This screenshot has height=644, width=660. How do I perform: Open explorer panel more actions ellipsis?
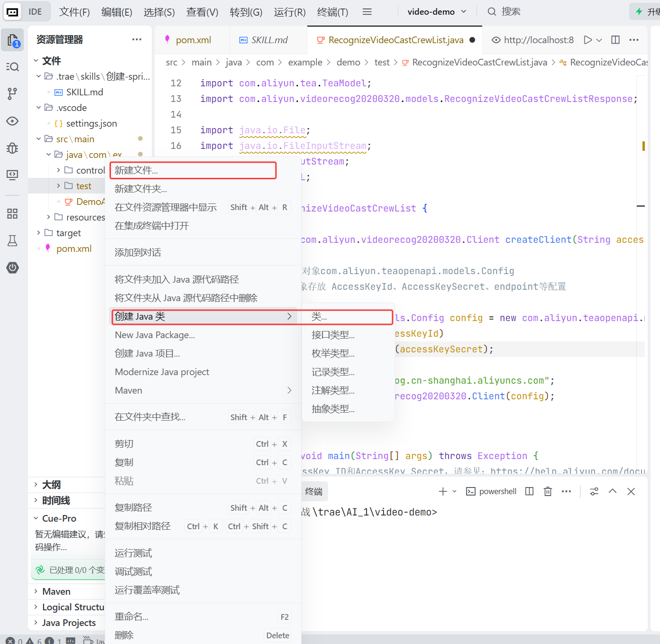point(137,39)
